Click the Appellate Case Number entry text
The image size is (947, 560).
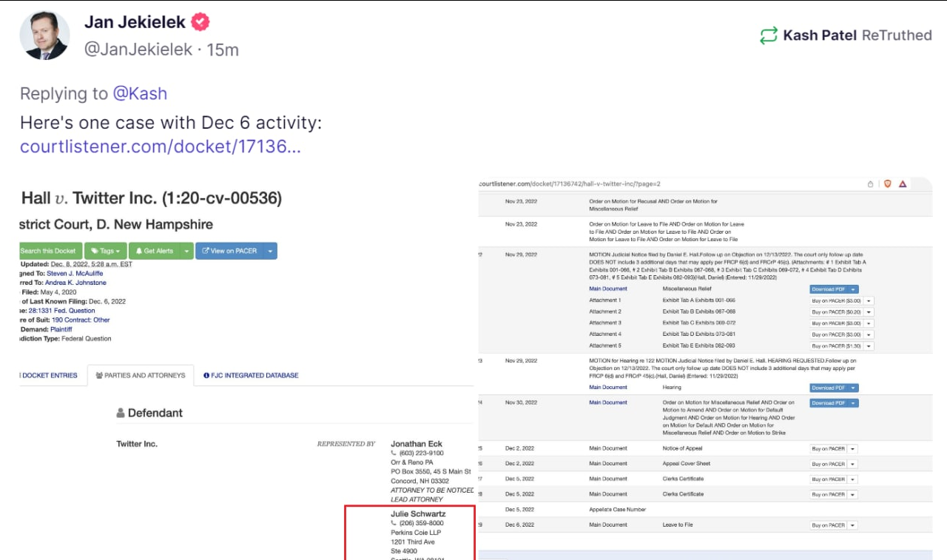point(616,509)
